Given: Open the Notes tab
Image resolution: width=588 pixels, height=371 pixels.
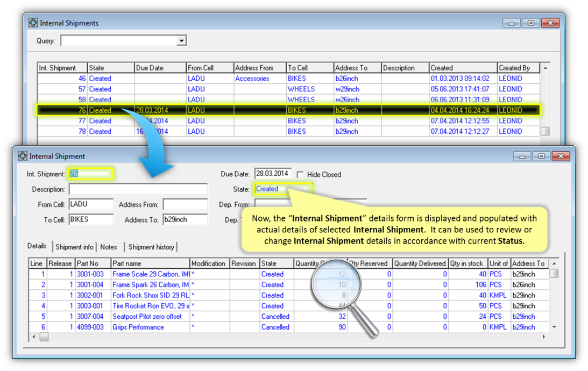Looking at the screenshot, I should click(x=108, y=247).
